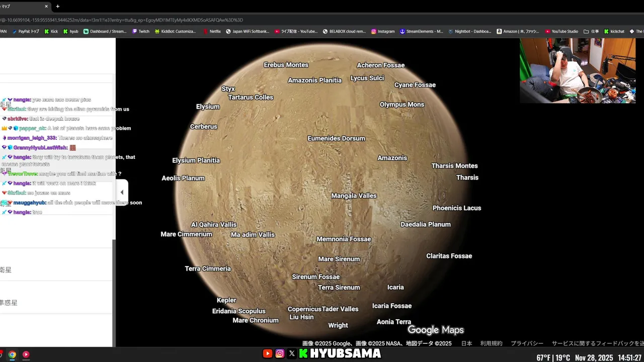The image size is (644, 362).
Task: Click the Chrome icon in the taskbar
Action: 12,354
